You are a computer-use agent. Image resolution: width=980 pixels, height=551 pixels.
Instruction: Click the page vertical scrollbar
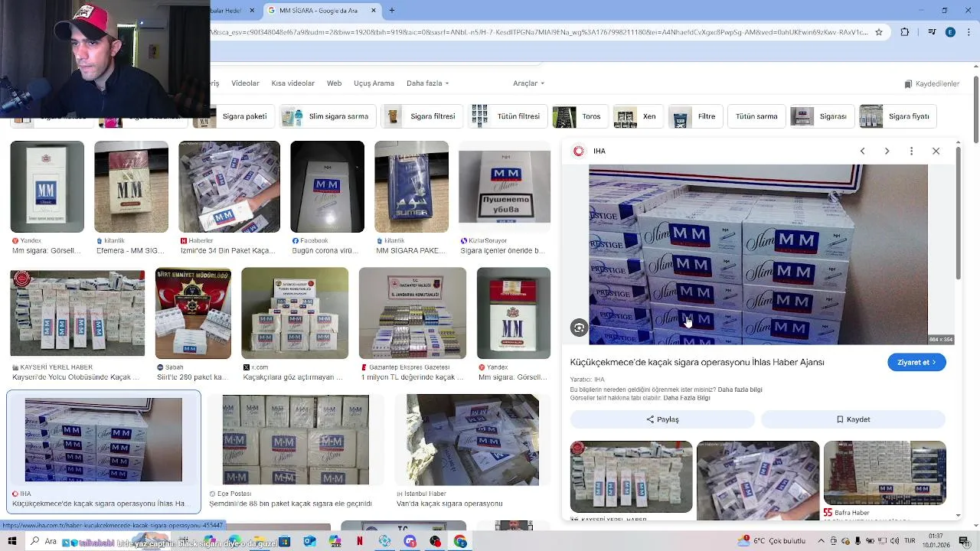tap(976, 109)
